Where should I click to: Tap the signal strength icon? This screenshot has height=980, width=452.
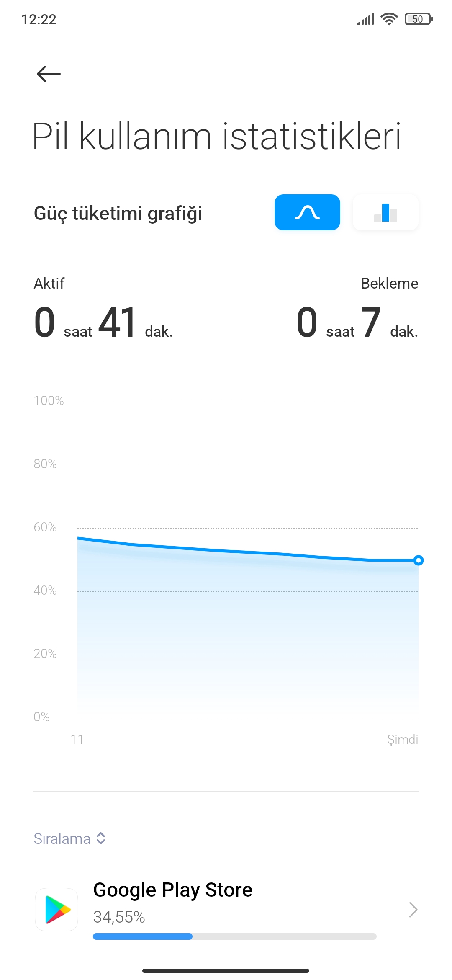pos(365,19)
